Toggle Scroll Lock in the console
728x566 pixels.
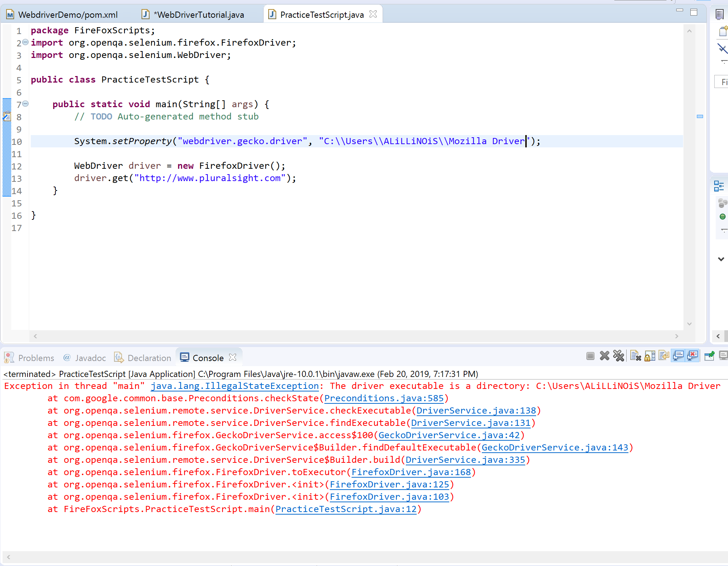click(649, 356)
